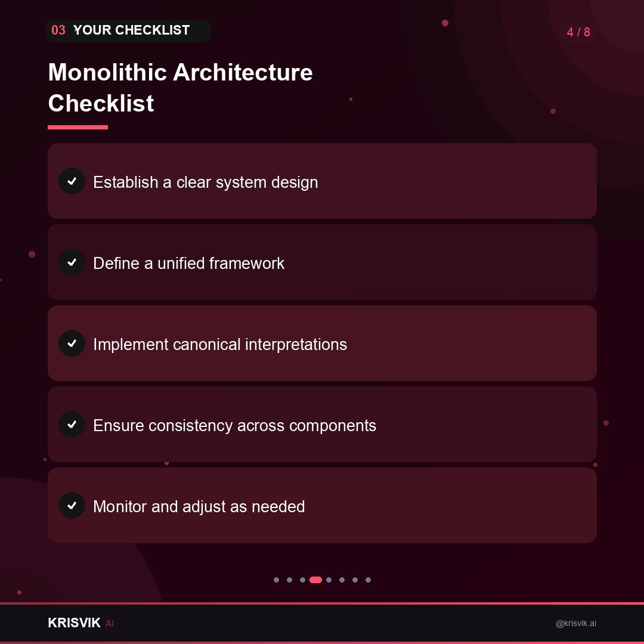Screen dimensions: 644x644
Task: Select the sixth pagination dot
Action: coord(342,580)
